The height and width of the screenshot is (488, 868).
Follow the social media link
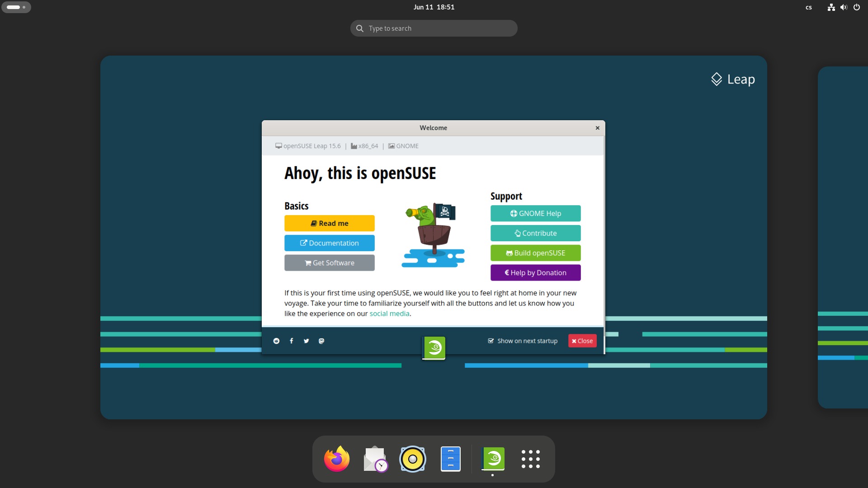389,314
